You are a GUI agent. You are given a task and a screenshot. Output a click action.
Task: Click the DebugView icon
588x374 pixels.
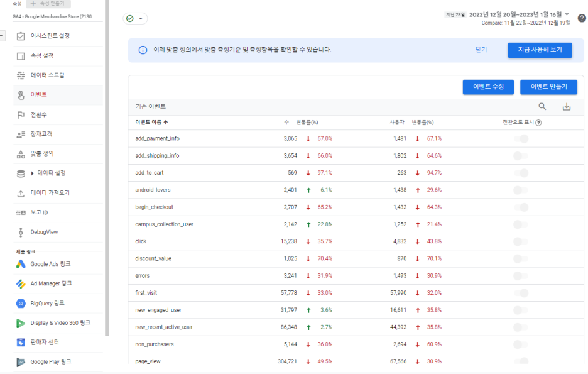pos(21,232)
